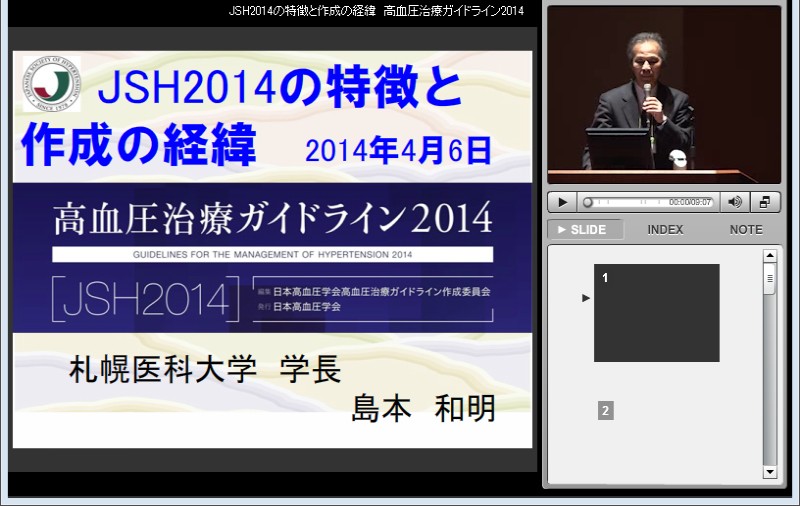
Task: Click the scrollbar thumb in the slide panel
Action: (770, 279)
